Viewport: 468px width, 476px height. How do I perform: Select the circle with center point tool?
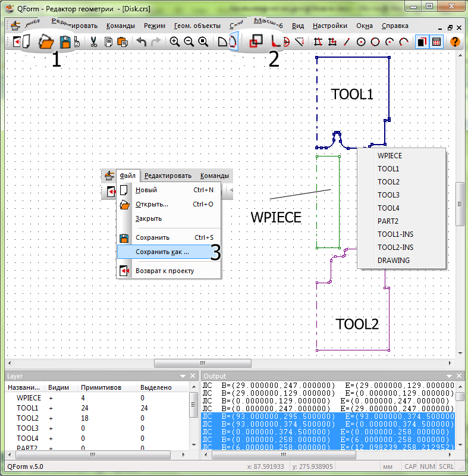pyautogui.click(x=361, y=42)
